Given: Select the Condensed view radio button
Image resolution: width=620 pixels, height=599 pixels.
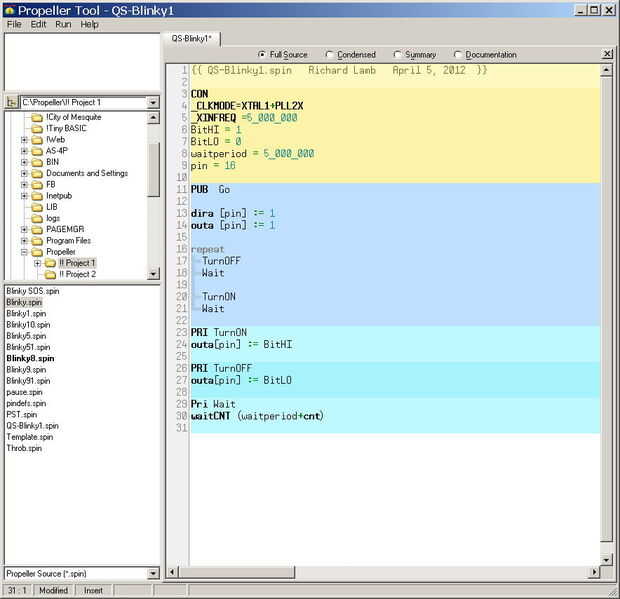Looking at the screenshot, I should pyautogui.click(x=329, y=55).
